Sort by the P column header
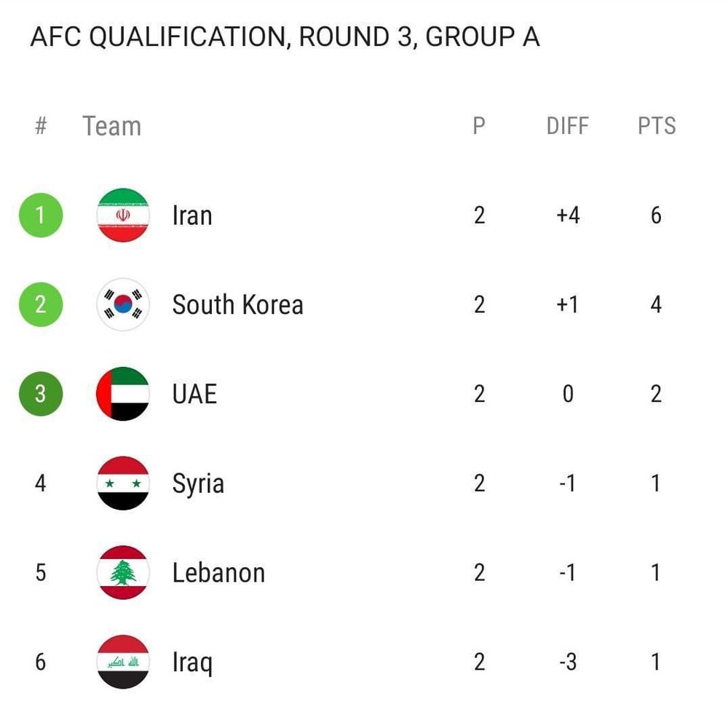The width and height of the screenshot is (728, 712). click(479, 126)
